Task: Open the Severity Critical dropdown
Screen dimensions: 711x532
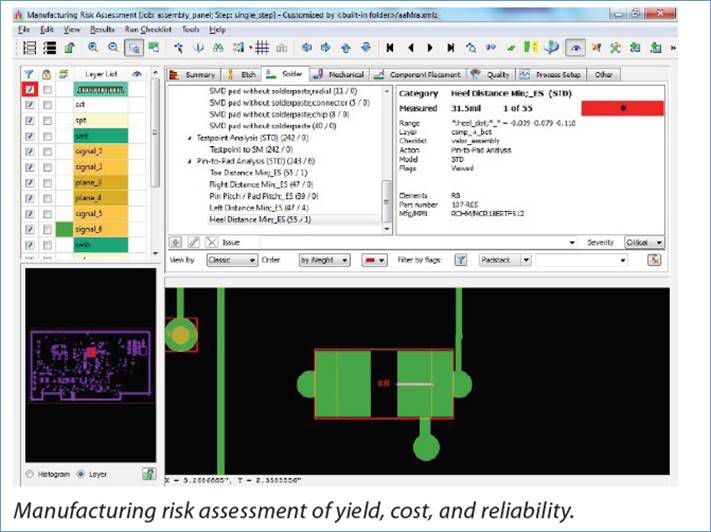Action: [643, 242]
